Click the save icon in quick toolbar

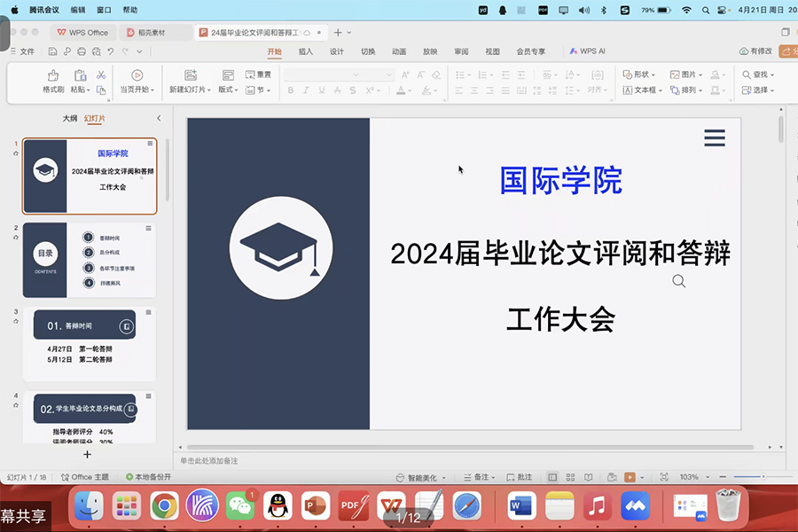coord(53,52)
